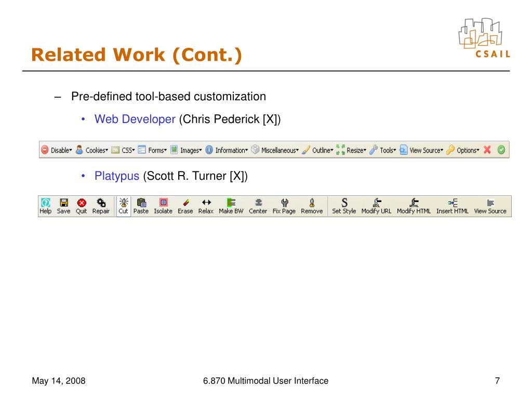Click the Repair gears icon
The height and width of the screenshot is (399, 532).
coord(101,206)
